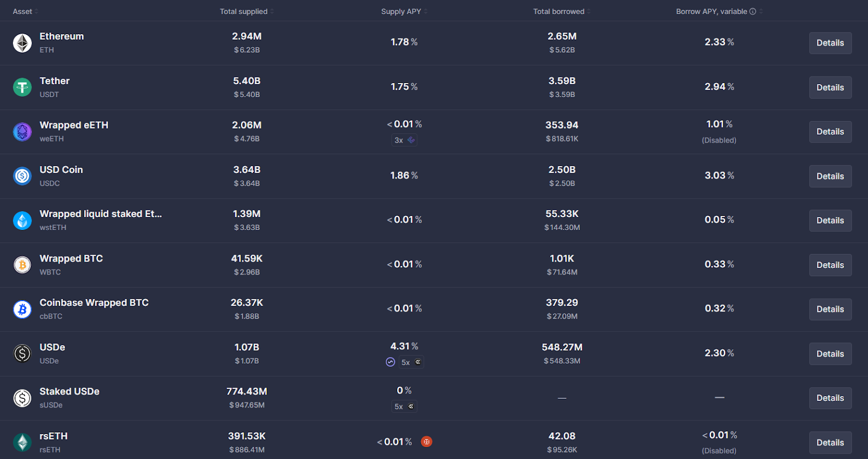The image size is (868, 459).
Task: Click the purple circle icon under USDe's 4.31% APY
Action: pos(390,362)
